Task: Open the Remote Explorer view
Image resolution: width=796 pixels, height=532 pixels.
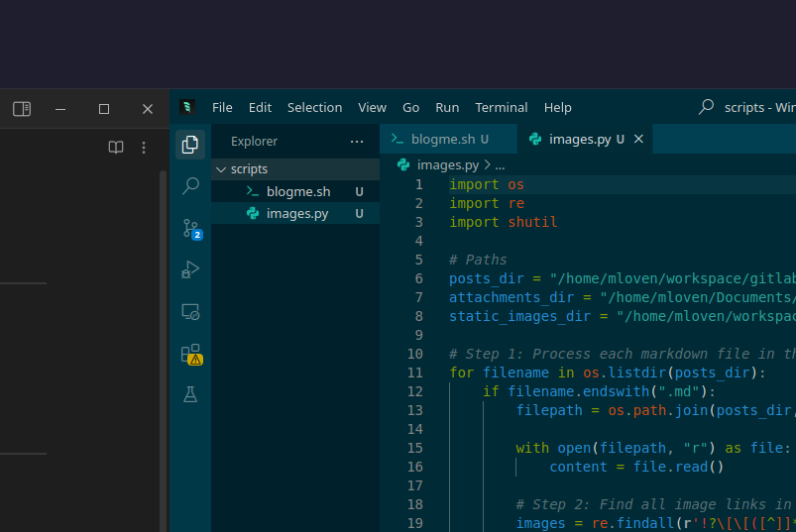Action: 190,312
